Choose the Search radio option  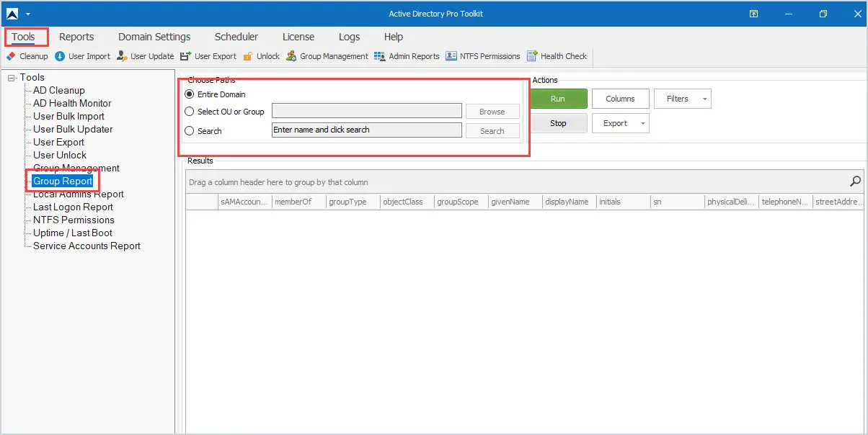tap(190, 131)
